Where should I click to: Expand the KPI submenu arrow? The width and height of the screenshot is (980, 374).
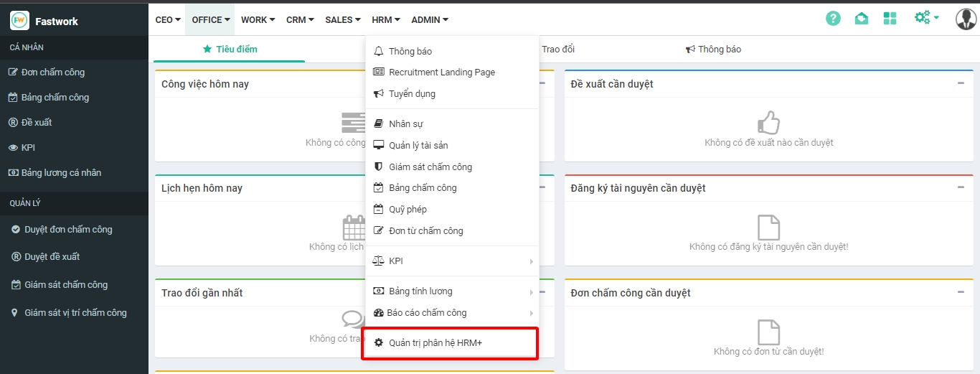pyautogui.click(x=531, y=261)
